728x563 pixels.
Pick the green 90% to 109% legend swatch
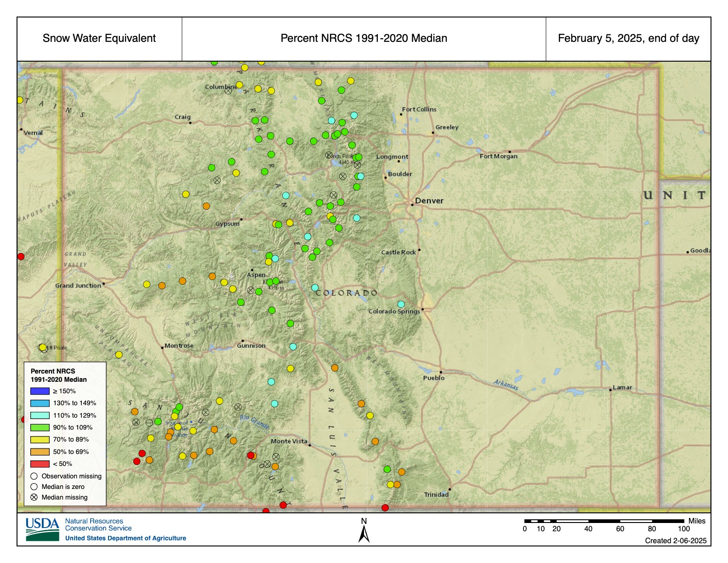click(40, 427)
